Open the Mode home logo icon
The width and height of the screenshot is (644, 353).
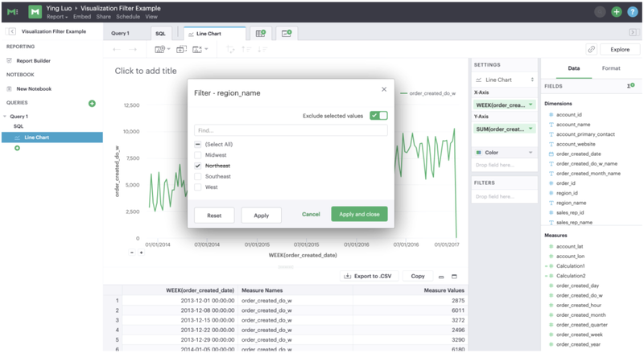coord(12,12)
